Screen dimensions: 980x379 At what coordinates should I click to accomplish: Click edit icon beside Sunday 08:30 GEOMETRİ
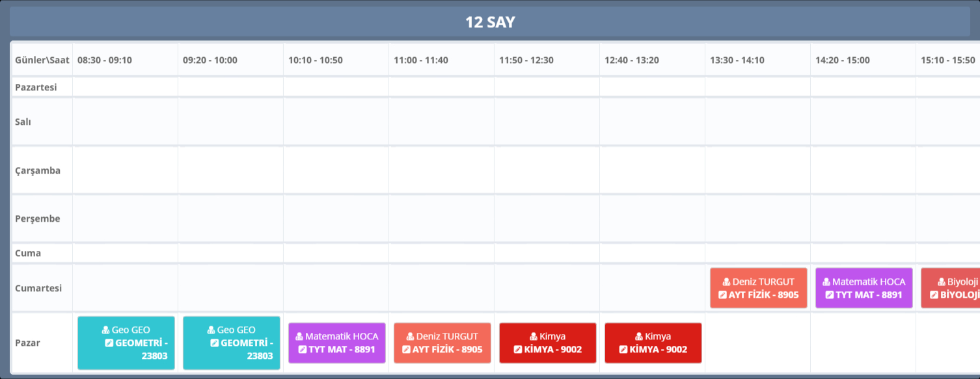click(109, 343)
